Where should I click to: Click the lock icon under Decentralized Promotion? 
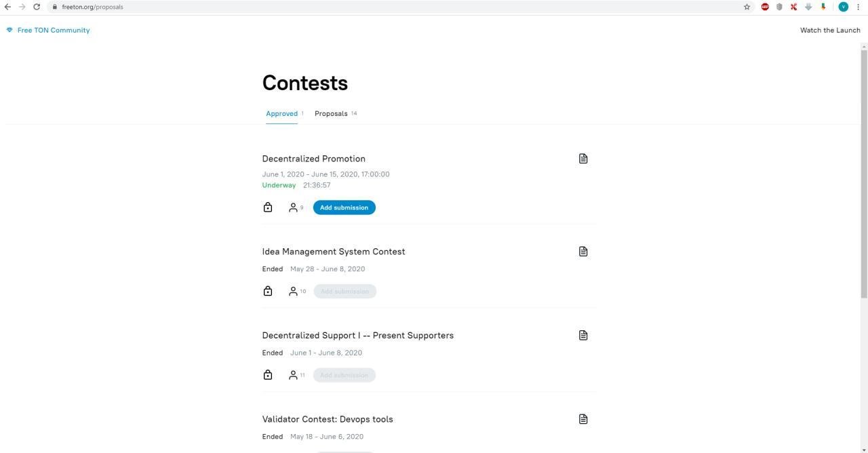click(268, 208)
